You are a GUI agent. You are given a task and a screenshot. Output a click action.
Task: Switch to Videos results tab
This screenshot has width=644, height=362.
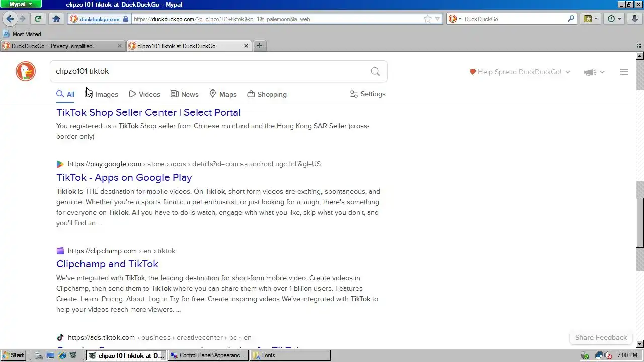pos(144,94)
